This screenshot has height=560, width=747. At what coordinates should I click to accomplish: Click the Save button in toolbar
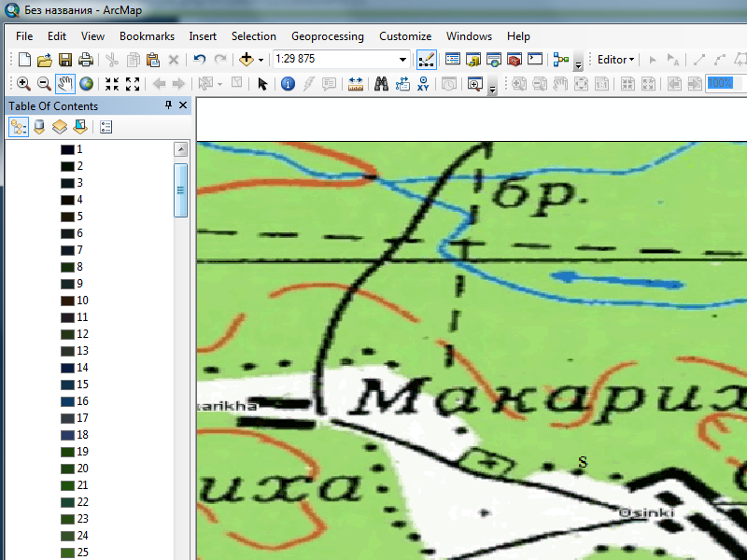(65, 61)
